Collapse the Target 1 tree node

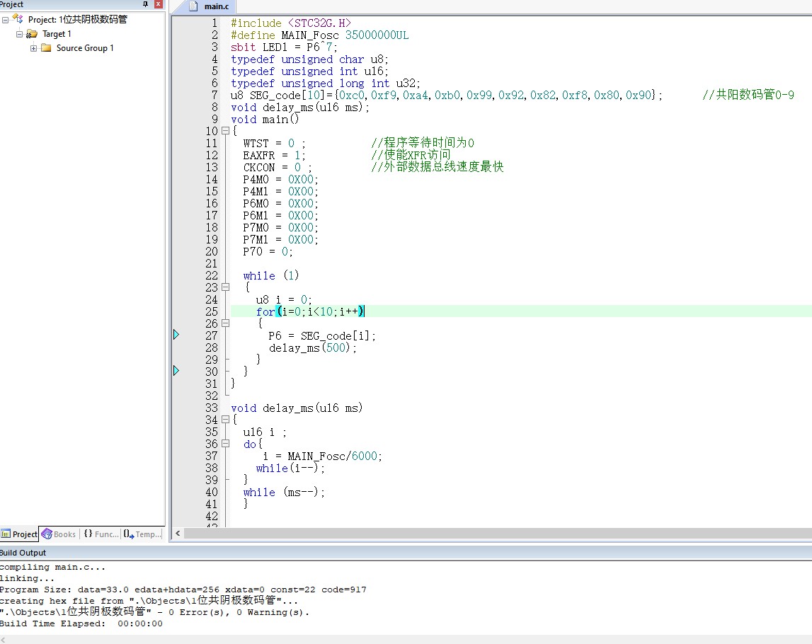(x=19, y=34)
